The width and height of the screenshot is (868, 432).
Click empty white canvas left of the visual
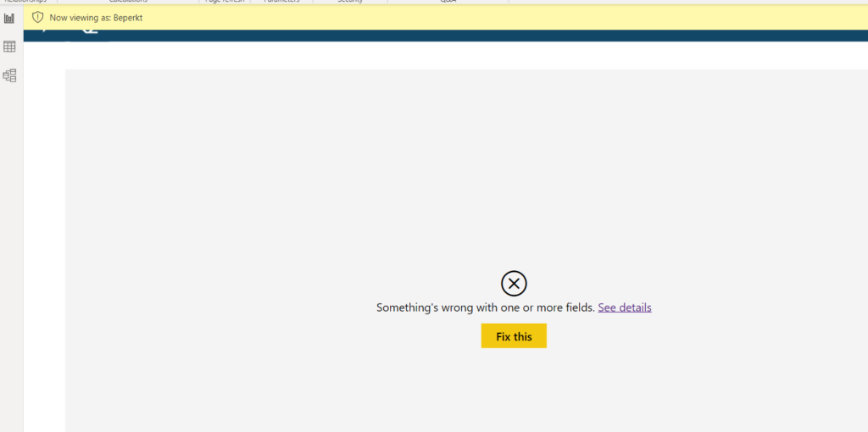pyautogui.click(x=44, y=254)
